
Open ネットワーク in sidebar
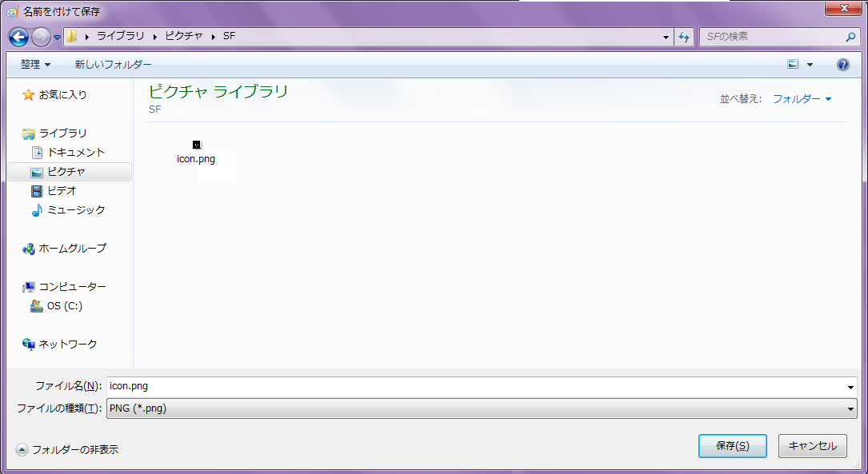coord(67,344)
